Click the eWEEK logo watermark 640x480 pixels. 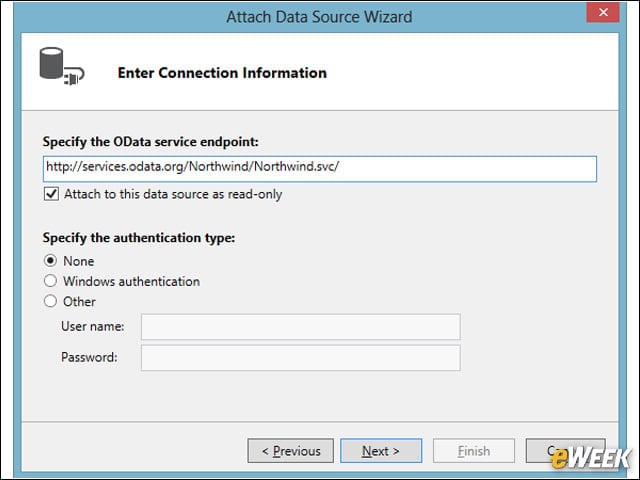click(591, 459)
